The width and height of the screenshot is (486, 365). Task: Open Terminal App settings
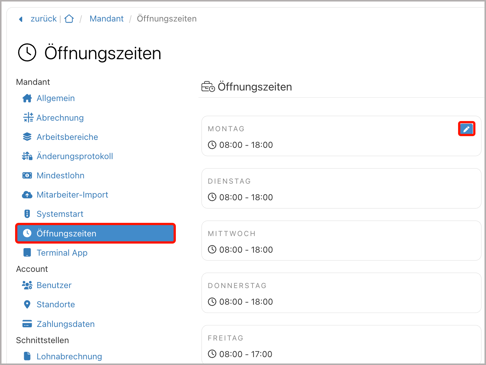pos(62,253)
